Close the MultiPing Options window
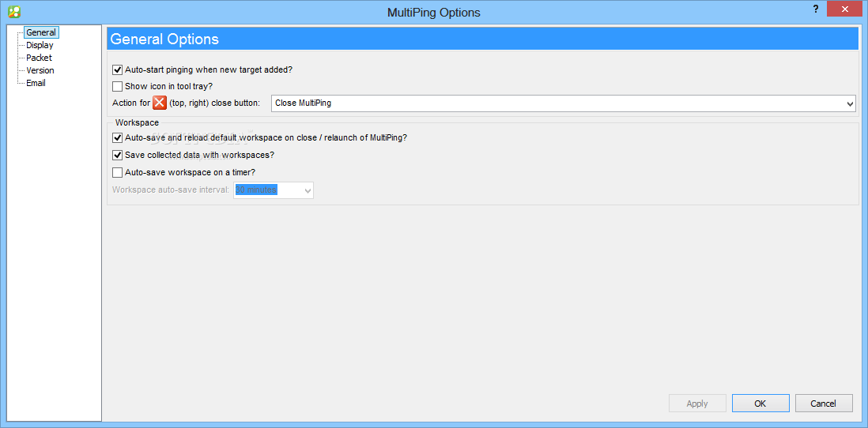The width and height of the screenshot is (868, 428). [x=845, y=9]
